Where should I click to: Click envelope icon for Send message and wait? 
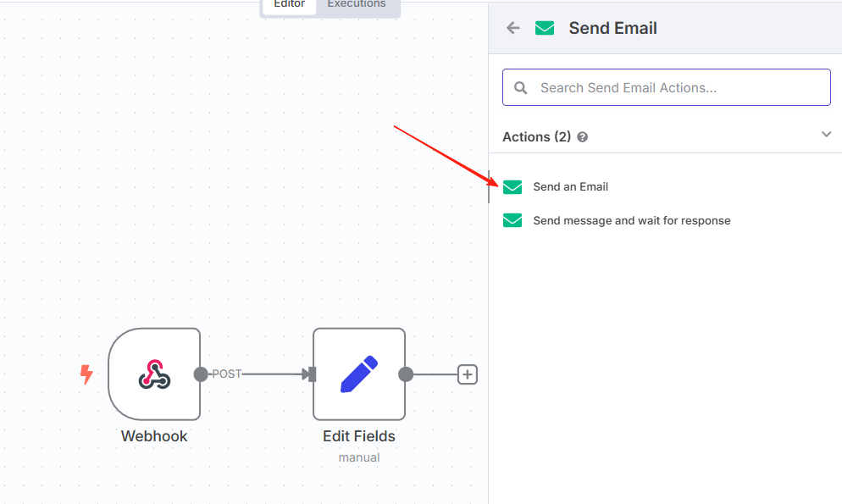point(512,220)
